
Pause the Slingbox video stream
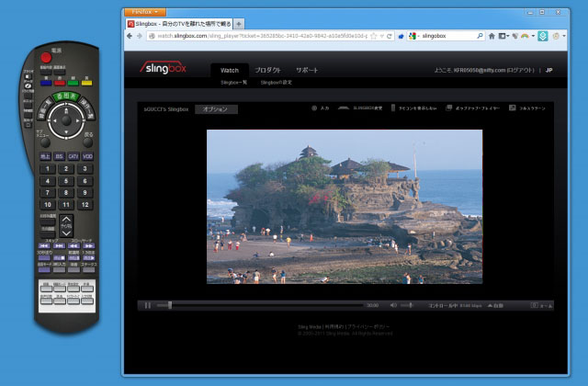148,305
